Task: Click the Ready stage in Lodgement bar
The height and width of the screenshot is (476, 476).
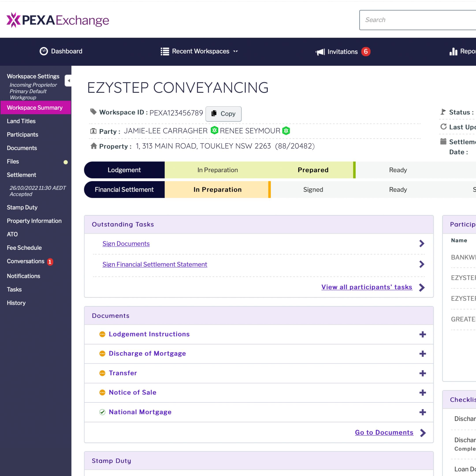Action: tap(398, 170)
